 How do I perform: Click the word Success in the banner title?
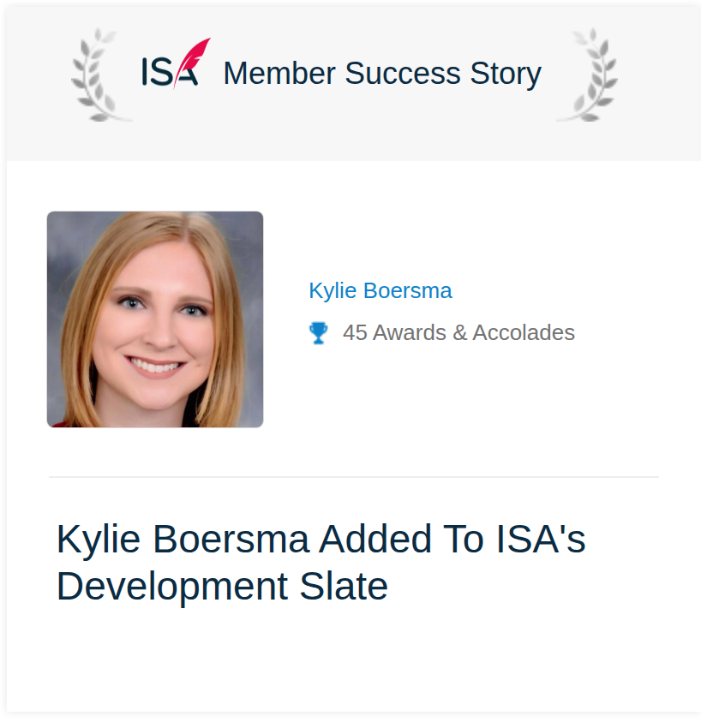click(x=403, y=74)
